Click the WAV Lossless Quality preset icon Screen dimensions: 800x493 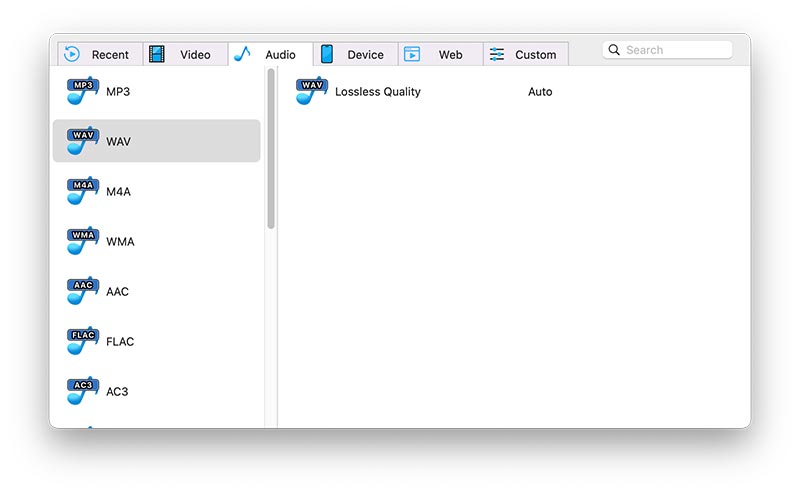click(312, 91)
